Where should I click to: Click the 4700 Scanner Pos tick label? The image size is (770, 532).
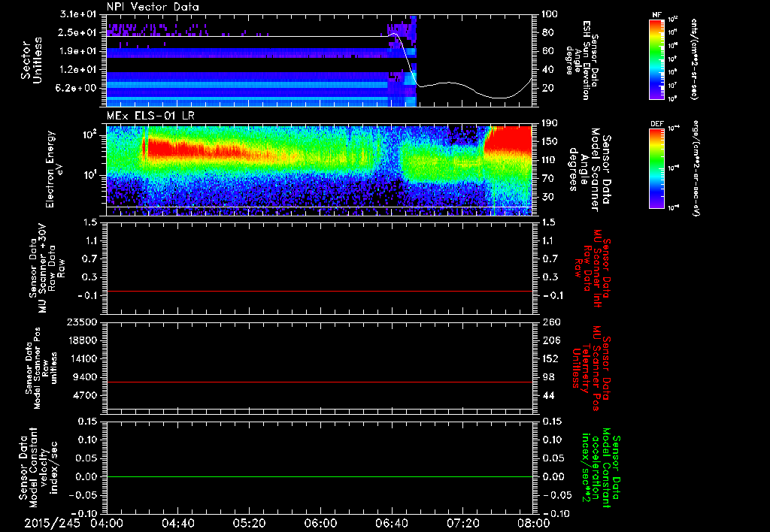pos(86,395)
